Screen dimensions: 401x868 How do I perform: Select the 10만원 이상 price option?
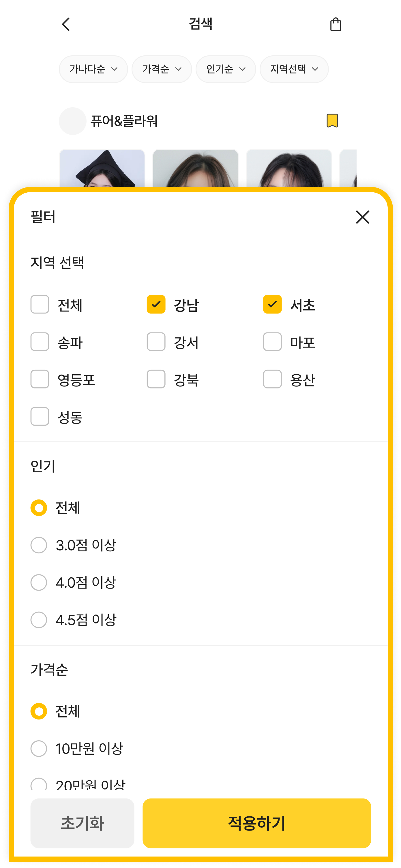tap(39, 749)
